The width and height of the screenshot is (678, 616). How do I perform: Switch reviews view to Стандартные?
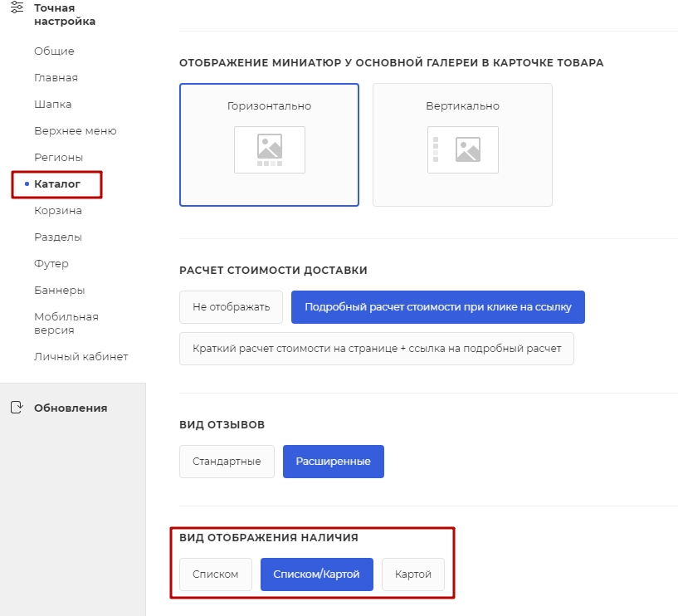(x=227, y=462)
